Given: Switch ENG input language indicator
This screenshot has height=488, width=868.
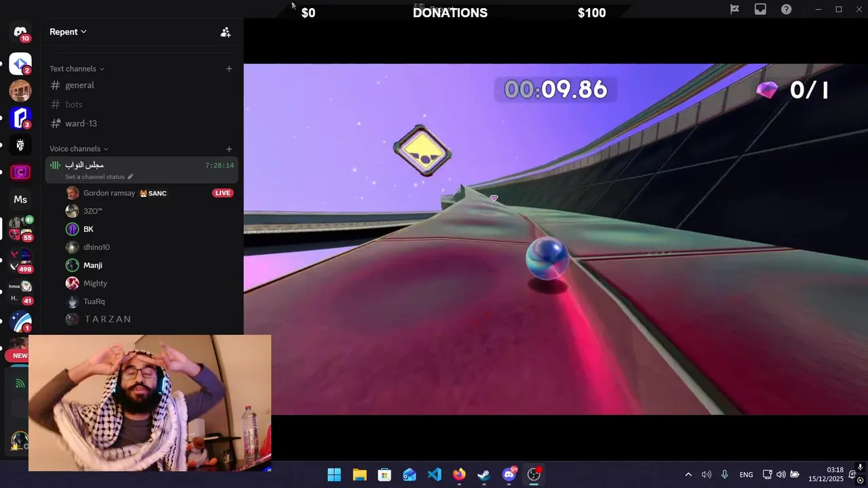Looking at the screenshot, I should point(746,474).
